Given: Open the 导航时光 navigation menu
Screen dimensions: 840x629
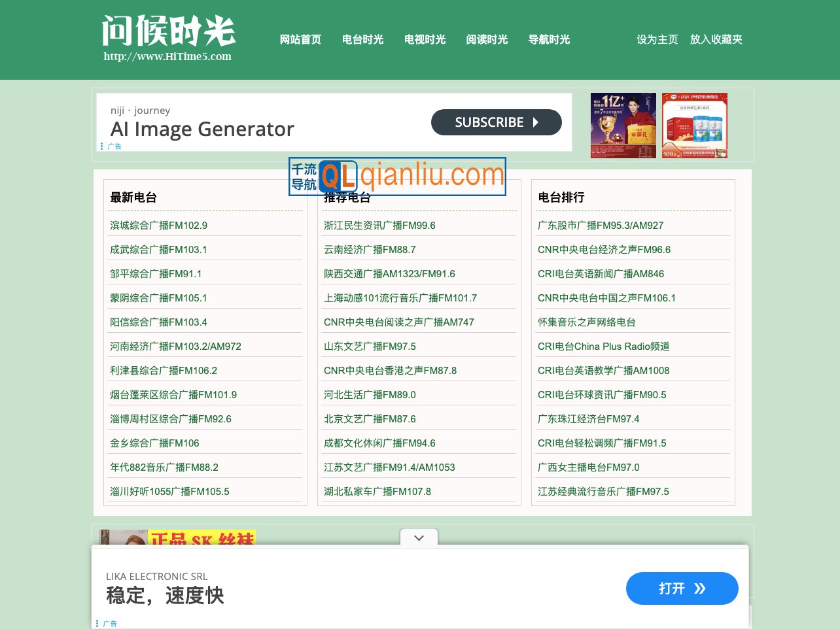Looking at the screenshot, I should coord(549,39).
